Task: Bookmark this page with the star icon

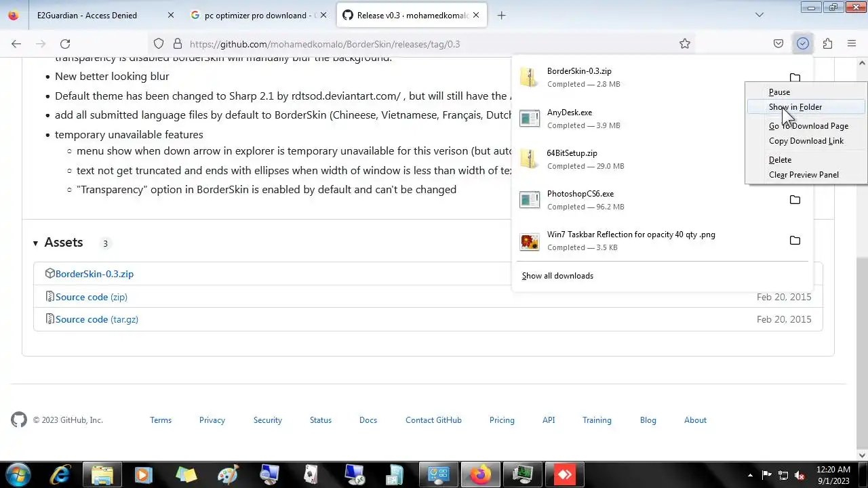Action: pyautogui.click(x=685, y=43)
